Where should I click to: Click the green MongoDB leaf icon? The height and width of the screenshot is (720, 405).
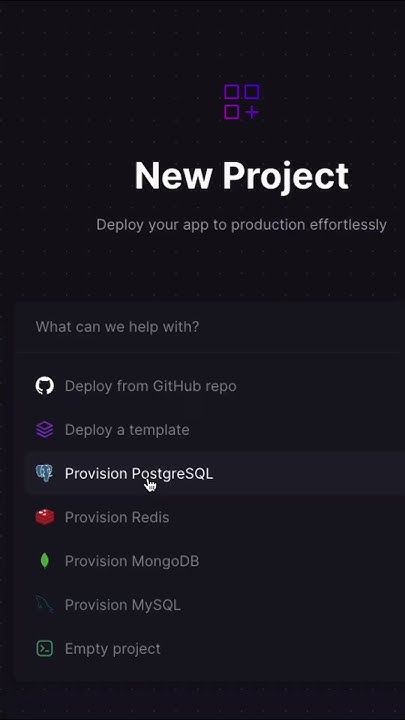click(45, 561)
